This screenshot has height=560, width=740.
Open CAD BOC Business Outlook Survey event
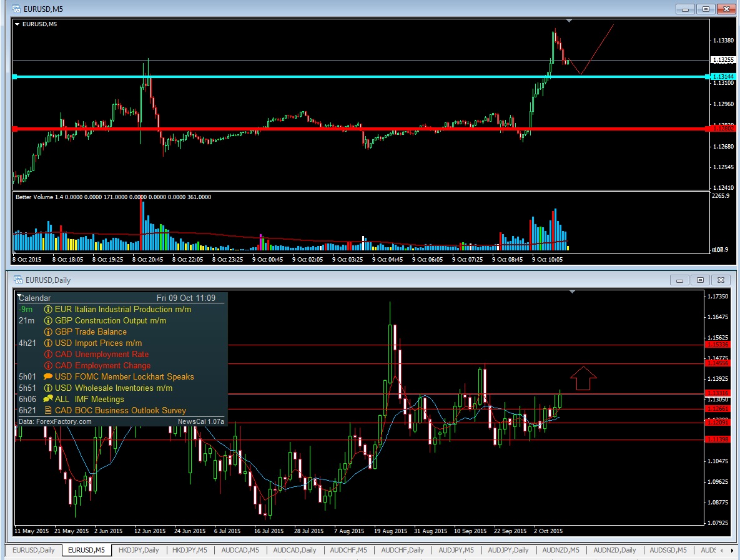tap(121, 410)
